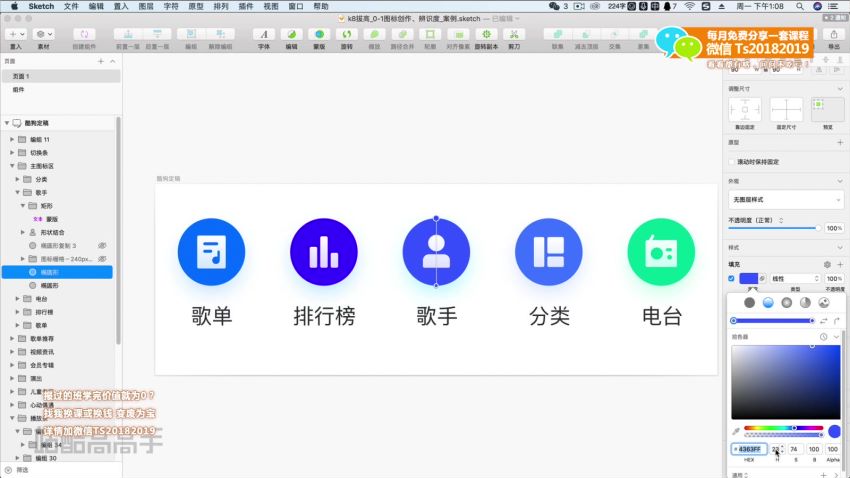Click the 旋转副本 rotate copies icon
850x478 pixels.
(486, 34)
